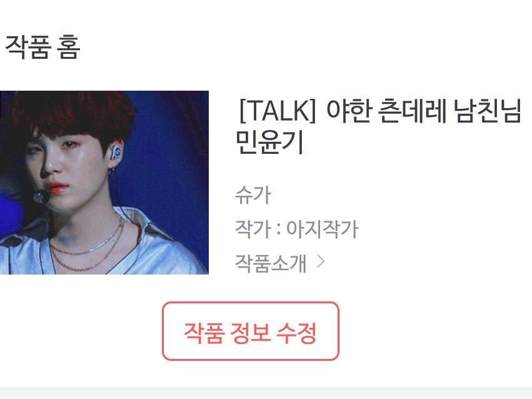Open author profile 아지작가
Viewport: 532px width, 399px height.
point(323,228)
